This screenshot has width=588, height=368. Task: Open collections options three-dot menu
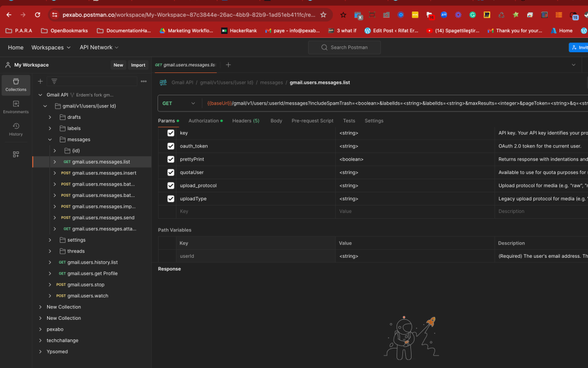tap(144, 82)
